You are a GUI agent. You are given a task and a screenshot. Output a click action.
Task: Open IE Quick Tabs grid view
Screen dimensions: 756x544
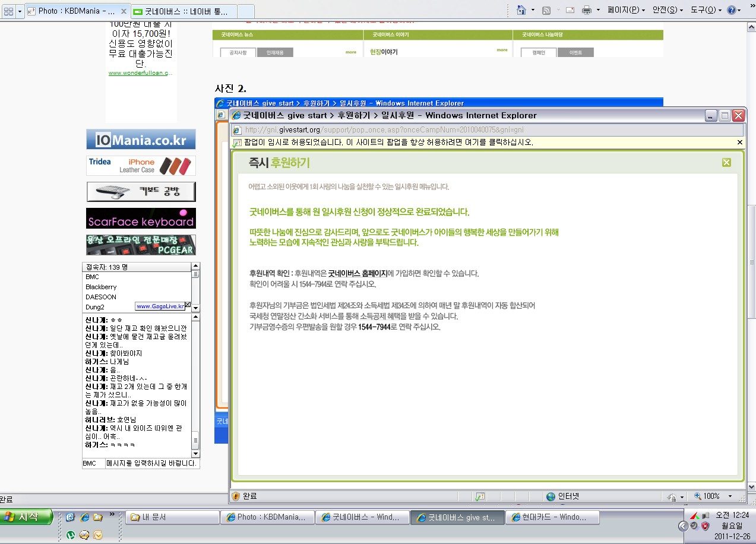[9, 11]
